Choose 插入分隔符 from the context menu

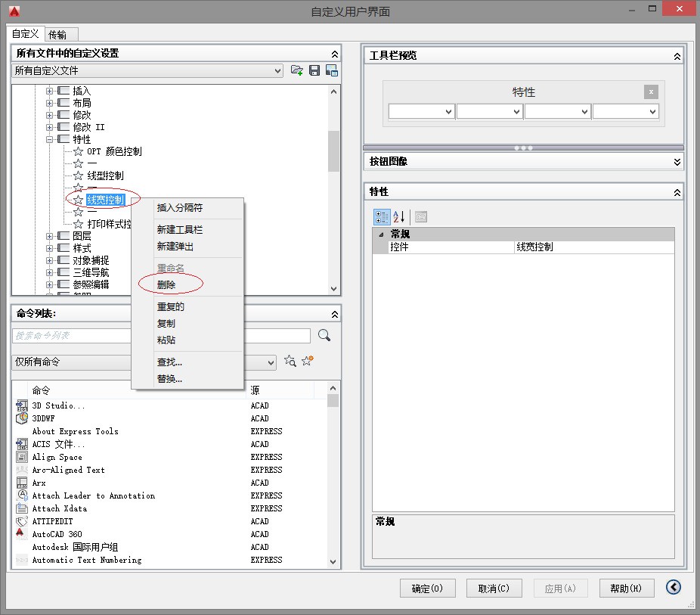tap(179, 207)
